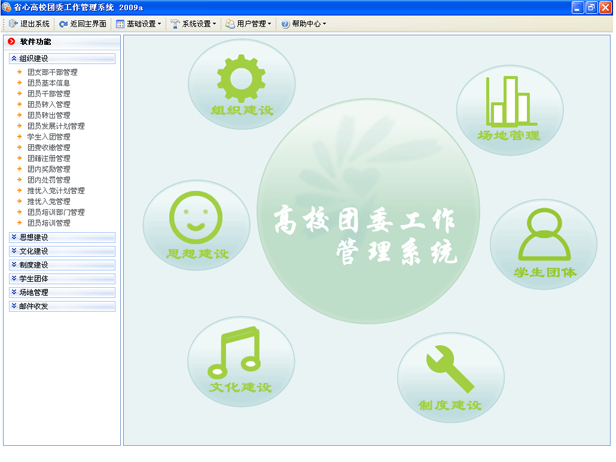
Task: Expand the 制度建设 sidebar section
Action: coord(61,265)
